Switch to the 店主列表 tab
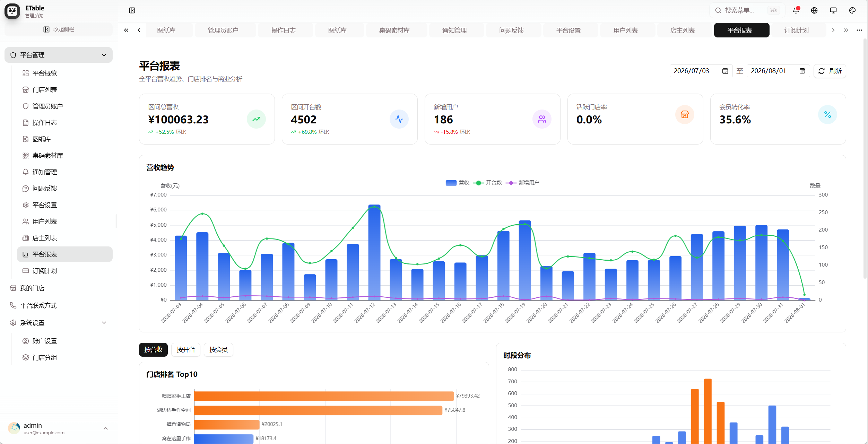The width and height of the screenshot is (868, 444). coord(685,30)
